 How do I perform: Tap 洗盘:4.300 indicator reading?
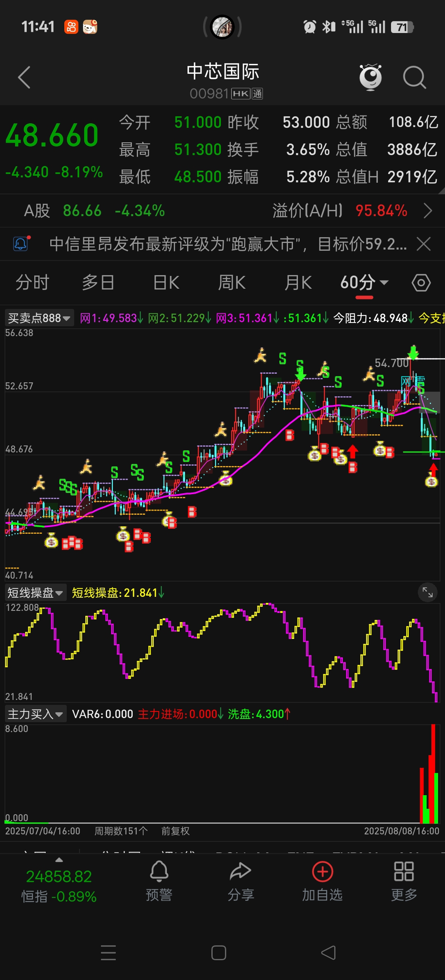(259, 714)
